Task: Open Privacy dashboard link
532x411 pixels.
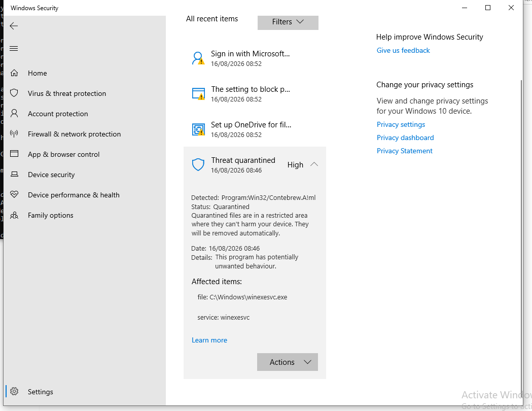Action: (405, 138)
